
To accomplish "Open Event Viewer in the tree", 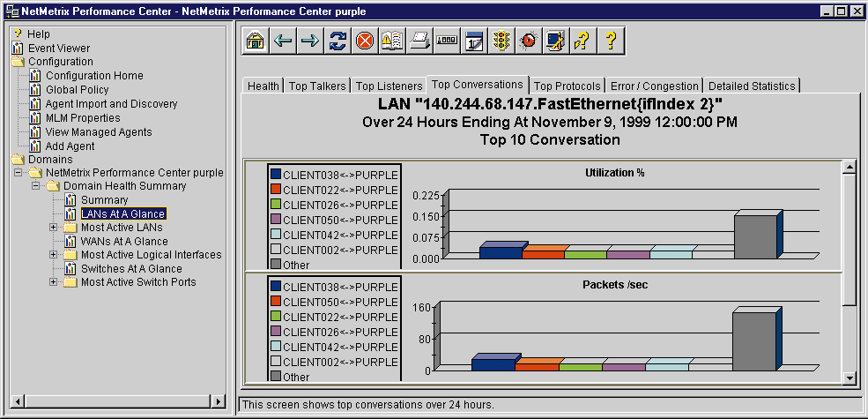I will coord(58,49).
